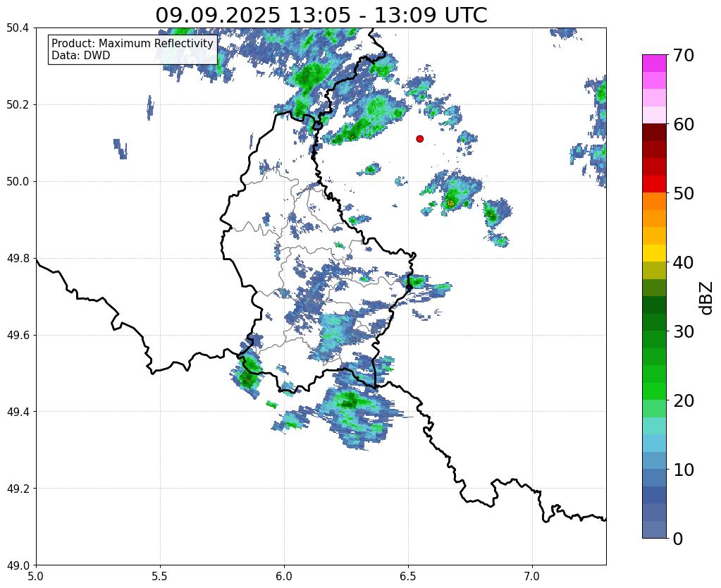Click colorbar tick label 10
This screenshot has width=721, height=588.
(683, 470)
